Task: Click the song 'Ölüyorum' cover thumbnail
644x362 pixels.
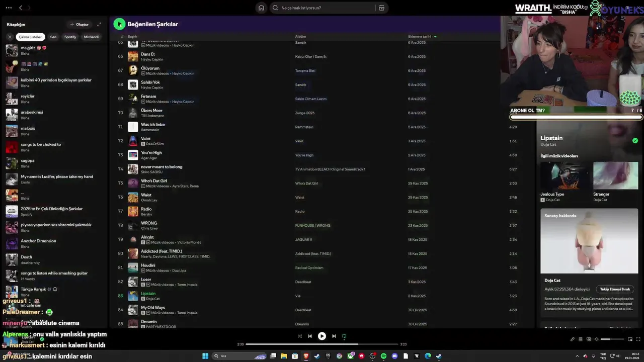Action: point(133,70)
